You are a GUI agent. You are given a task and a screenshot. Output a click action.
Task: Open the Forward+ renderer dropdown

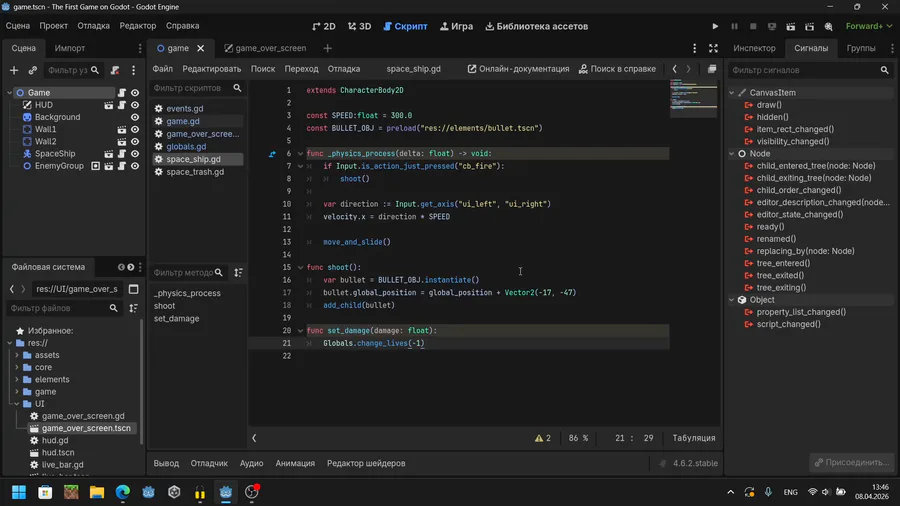point(869,26)
